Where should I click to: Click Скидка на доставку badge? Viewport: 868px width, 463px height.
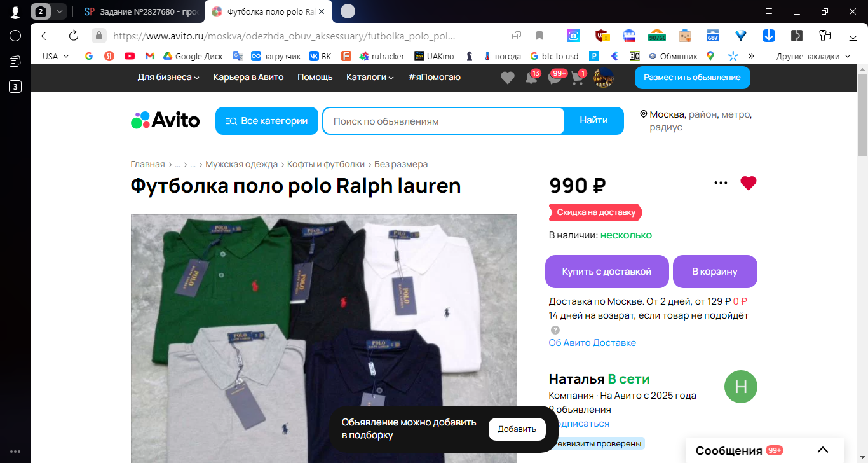[595, 212]
